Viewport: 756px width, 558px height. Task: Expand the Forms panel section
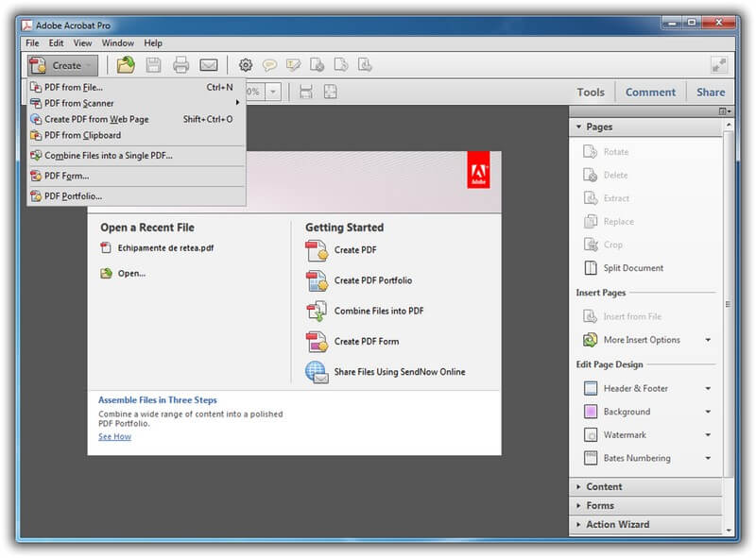[578, 506]
